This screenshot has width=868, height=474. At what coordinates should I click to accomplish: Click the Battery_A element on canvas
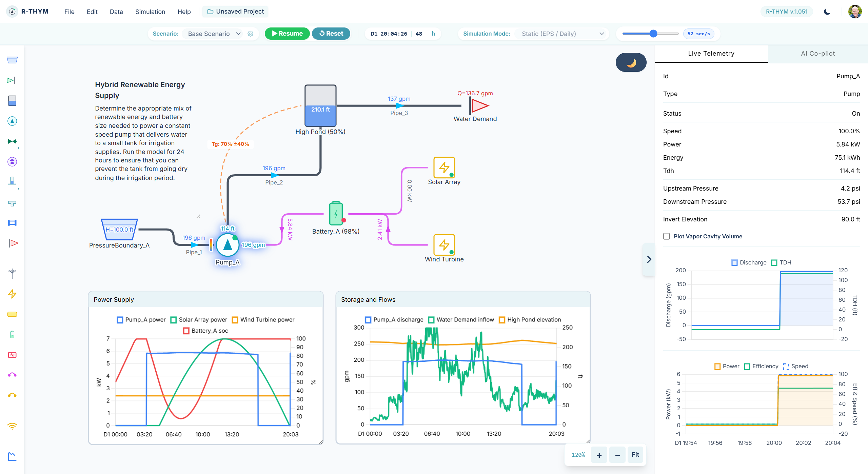click(336, 214)
